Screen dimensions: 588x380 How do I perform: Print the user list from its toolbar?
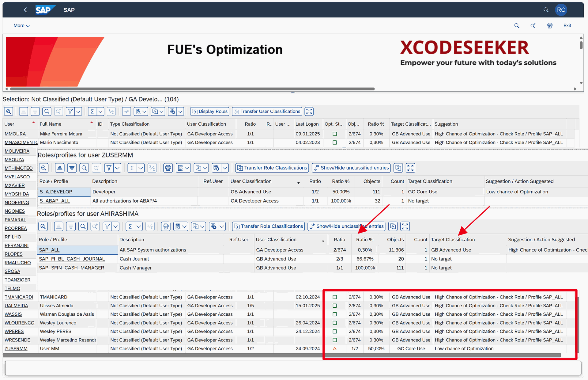click(x=126, y=112)
